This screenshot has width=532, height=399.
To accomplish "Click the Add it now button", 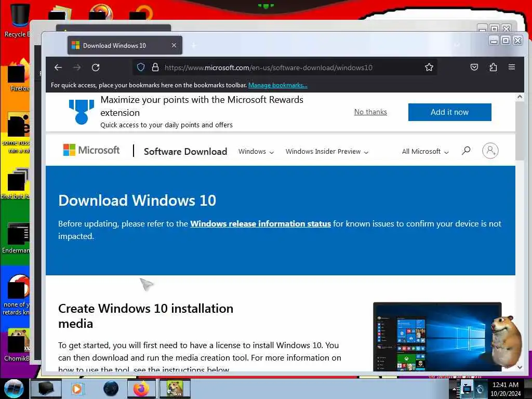I will [449, 112].
